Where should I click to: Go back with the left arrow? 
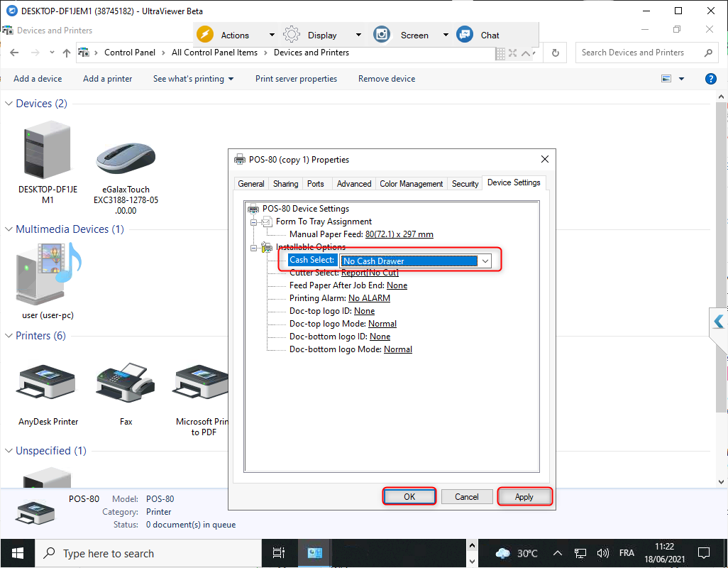pyautogui.click(x=14, y=53)
